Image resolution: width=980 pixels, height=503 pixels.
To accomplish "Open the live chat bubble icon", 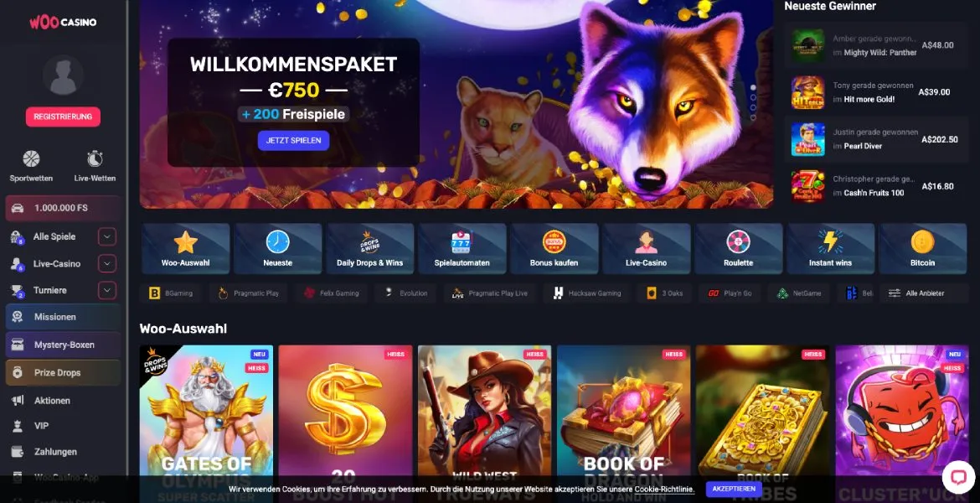I will (x=958, y=477).
